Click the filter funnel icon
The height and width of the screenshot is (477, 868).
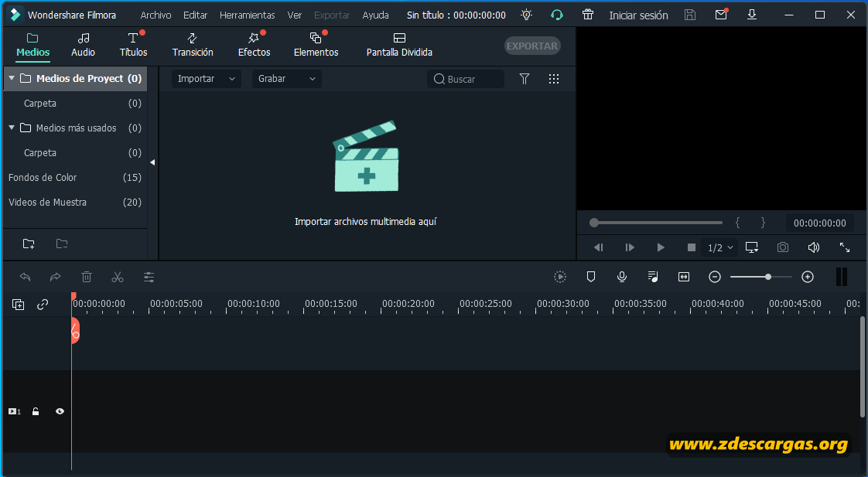(x=525, y=79)
